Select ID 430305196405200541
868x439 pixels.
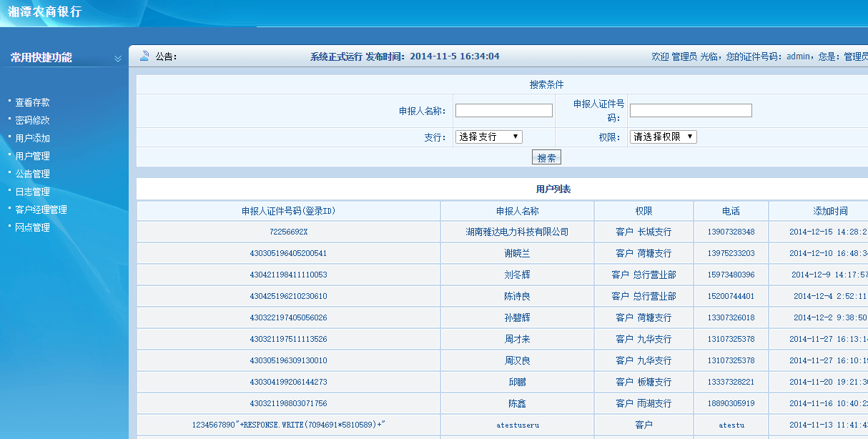coord(289,254)
